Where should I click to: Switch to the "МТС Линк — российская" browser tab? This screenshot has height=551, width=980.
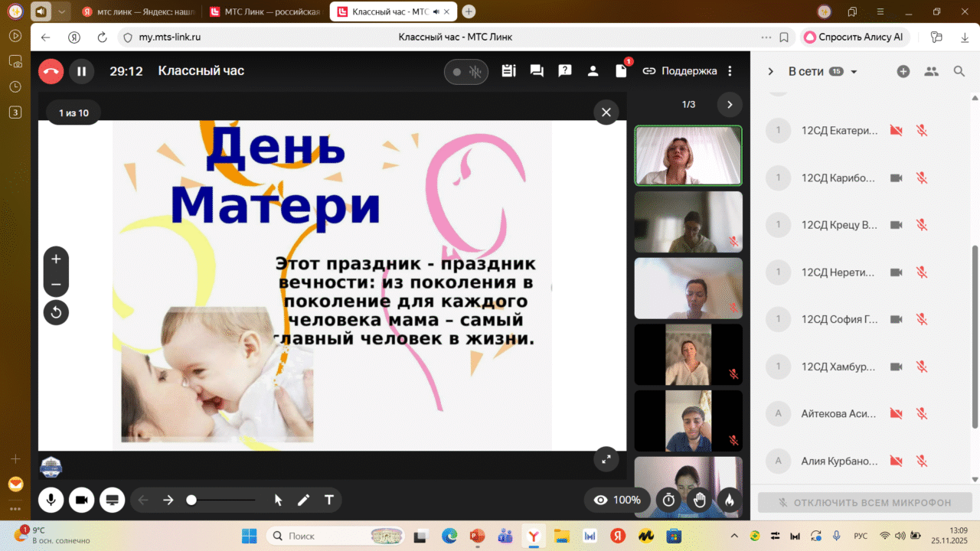coord(266,11)
